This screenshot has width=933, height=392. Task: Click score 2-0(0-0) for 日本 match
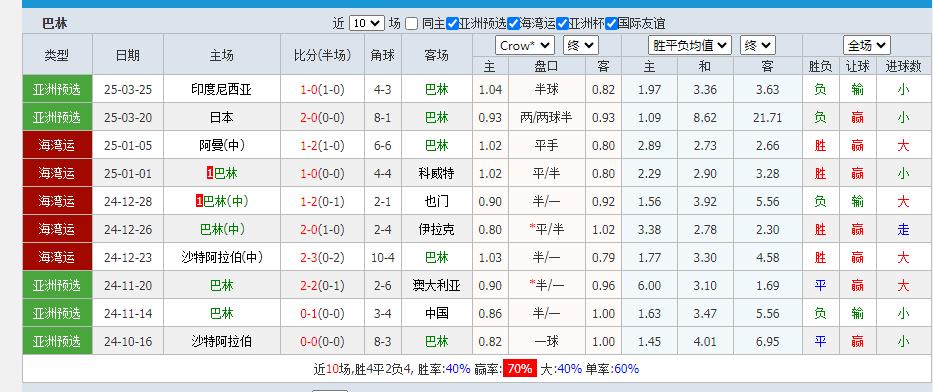[322, 118]
